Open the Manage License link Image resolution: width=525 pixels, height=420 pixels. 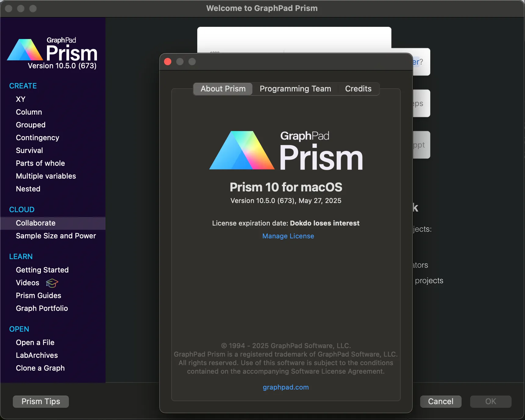(288, 236)
